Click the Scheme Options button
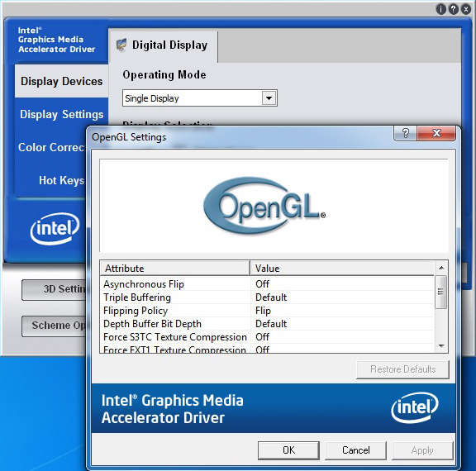This screenshot has height=471, width=476. coord(54,326)
